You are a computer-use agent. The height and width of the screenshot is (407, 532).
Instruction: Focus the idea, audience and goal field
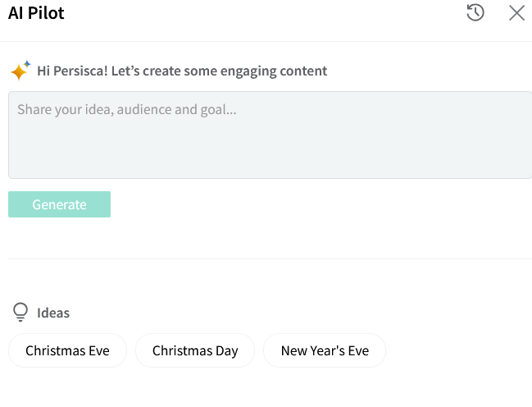click(x=270, y=135)
